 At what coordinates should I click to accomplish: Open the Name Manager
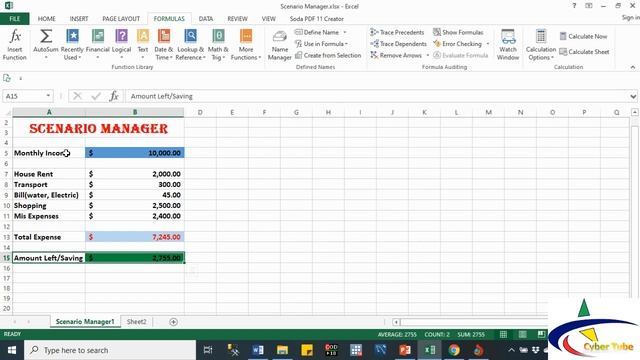pyautogui.click(x=280, y=44)
